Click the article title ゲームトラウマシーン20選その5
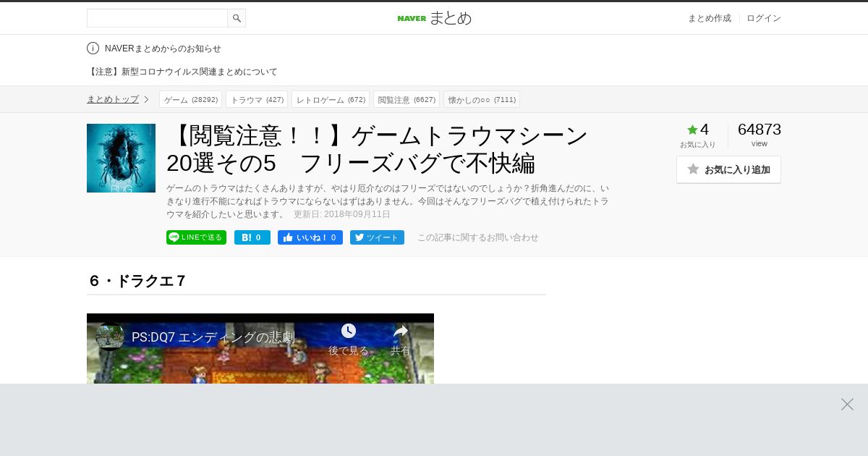Image resolution: width=868 pixels, height=456 pixels. (377, 149)
